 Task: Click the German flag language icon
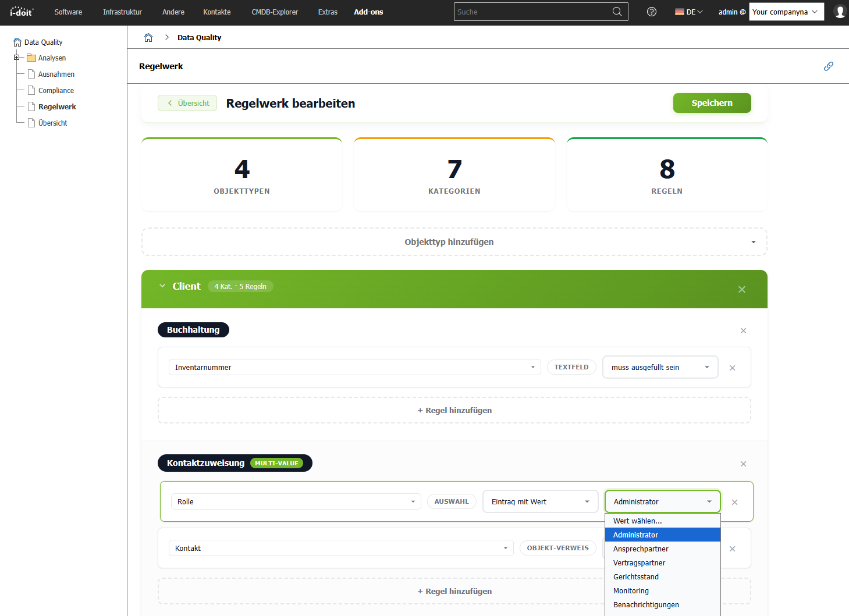(679, 11)
